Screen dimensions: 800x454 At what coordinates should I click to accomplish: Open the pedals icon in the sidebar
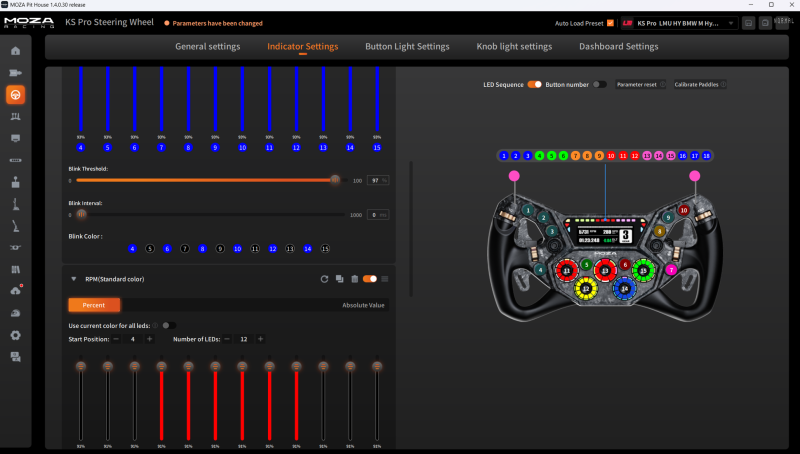coord(15,117)
